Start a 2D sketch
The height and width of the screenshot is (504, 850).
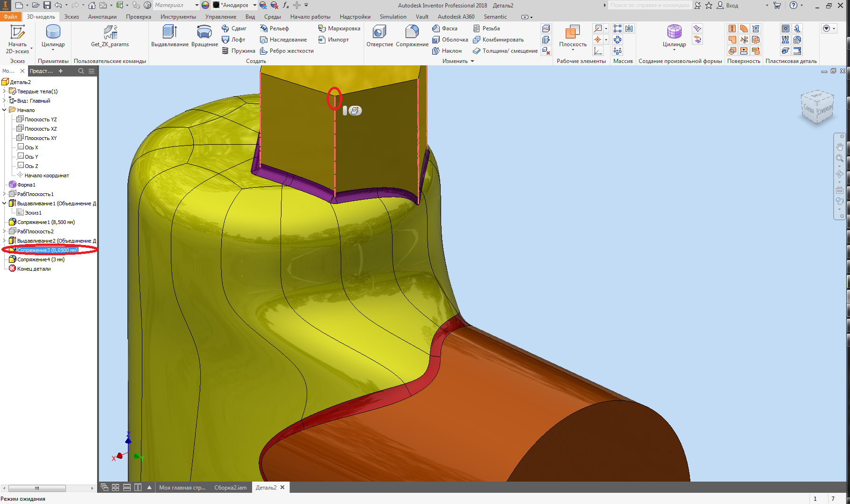pyautogui.click(x=18, y=39)
